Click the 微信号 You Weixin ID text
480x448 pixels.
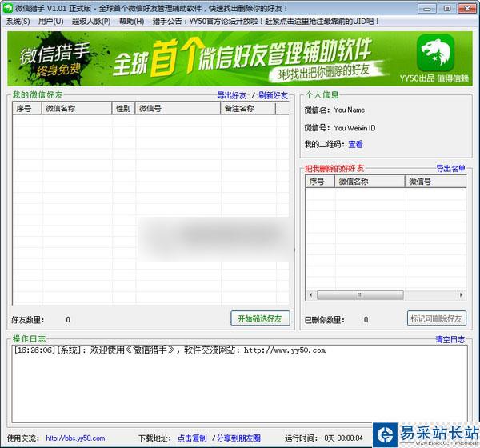coord(339,128)
